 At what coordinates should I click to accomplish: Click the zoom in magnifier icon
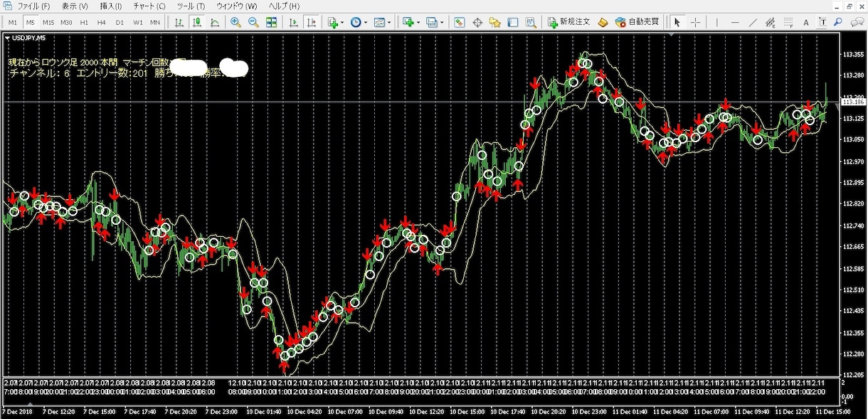tap(235, 22)
